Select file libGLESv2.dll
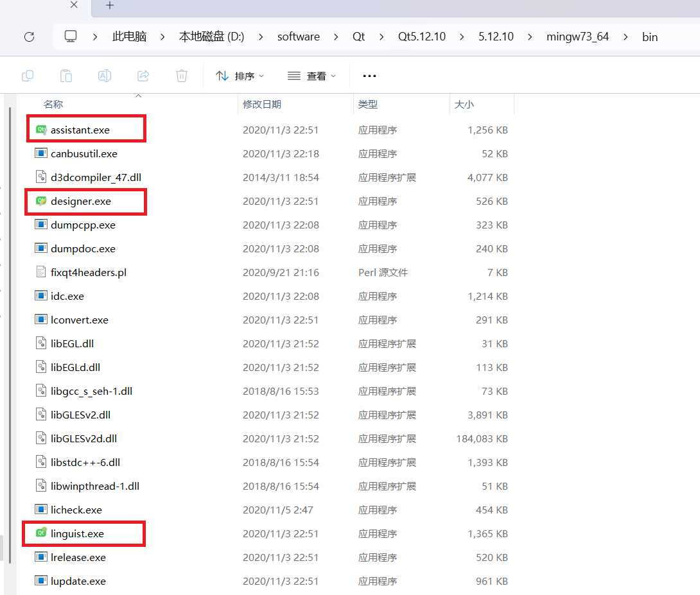 80,415
